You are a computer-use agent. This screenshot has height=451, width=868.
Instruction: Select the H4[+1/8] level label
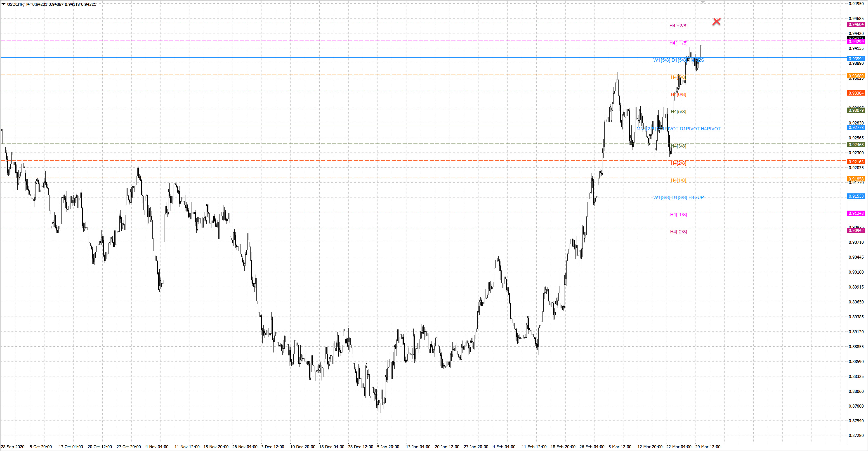click(x=678, y=43)
